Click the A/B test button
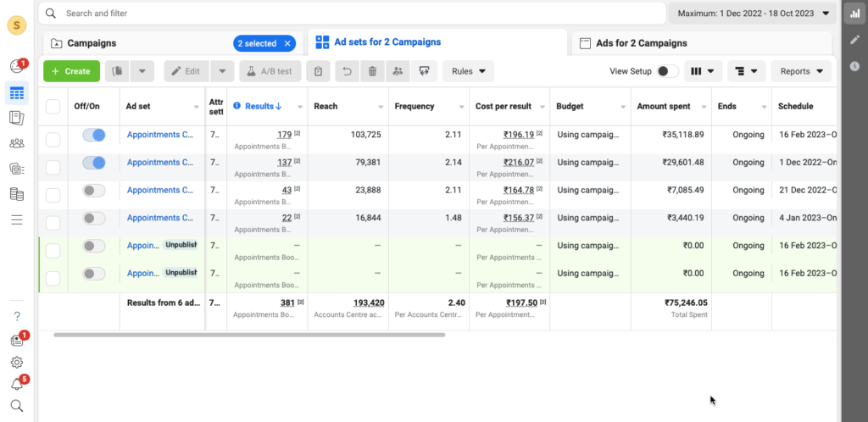This screenshot has width=868, height=422. [270, 71]
